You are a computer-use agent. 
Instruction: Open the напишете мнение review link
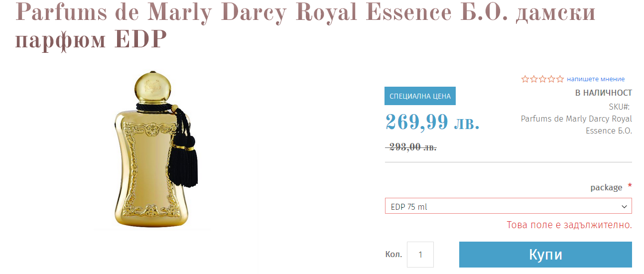point(596,79)
